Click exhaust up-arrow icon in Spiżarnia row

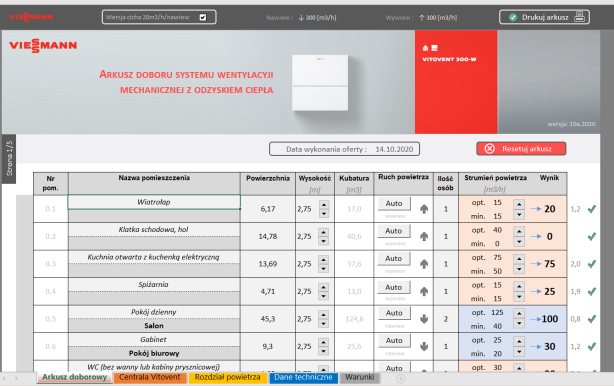tap(424, 292)
